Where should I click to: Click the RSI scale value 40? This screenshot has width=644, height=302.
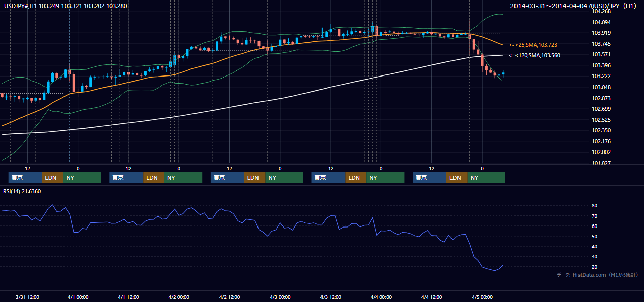point(595,247)
